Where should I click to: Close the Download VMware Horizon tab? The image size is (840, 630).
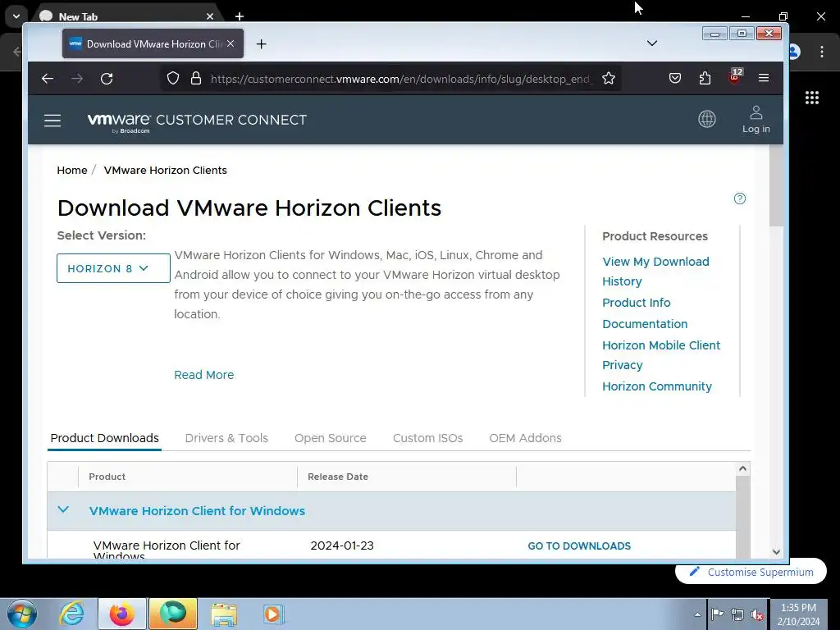click(x=231, y=43)
